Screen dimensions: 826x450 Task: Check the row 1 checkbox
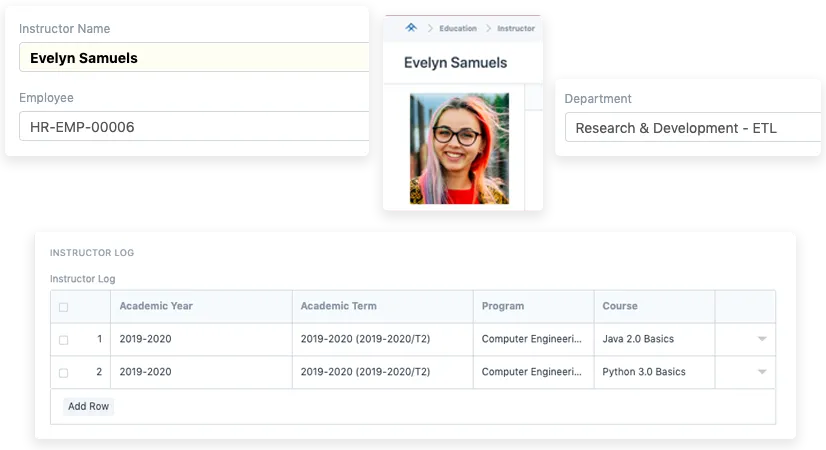64,340
